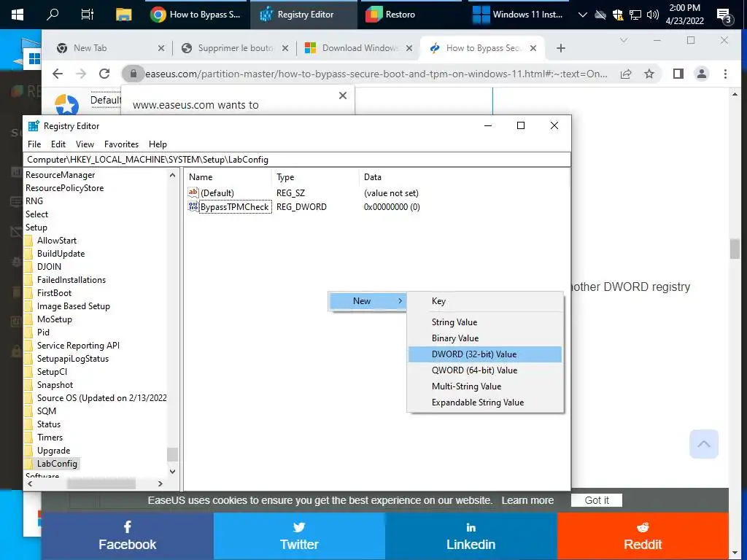Viewport: 747px width, 560px height.
Task: Reload the Chrome page
Action: tap(104, 74)
